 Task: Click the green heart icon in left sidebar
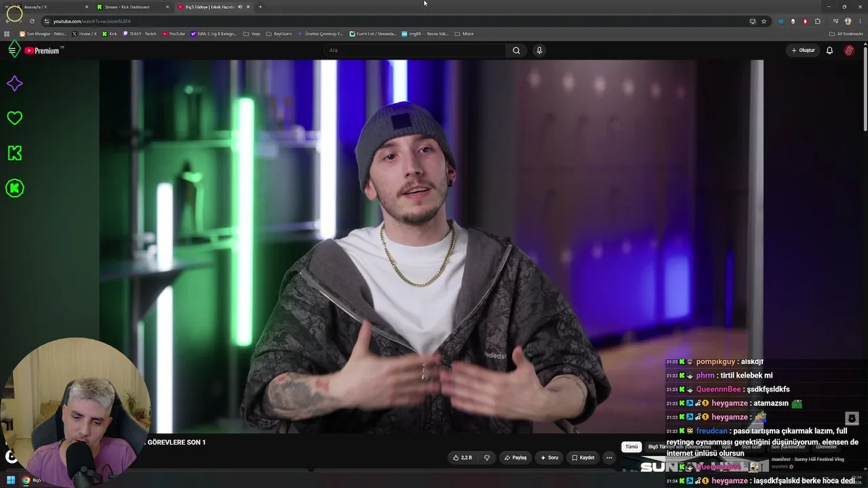pyautogui.click(x=14, y=118)
